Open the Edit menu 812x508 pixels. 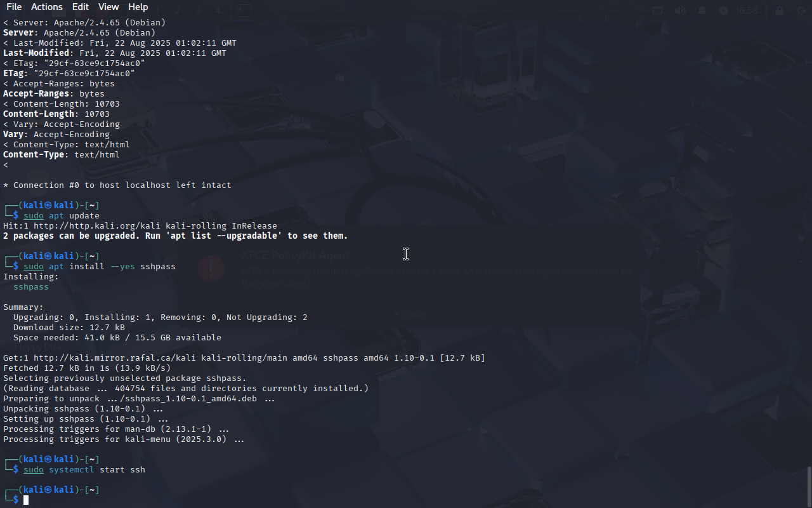click(81, 7)
